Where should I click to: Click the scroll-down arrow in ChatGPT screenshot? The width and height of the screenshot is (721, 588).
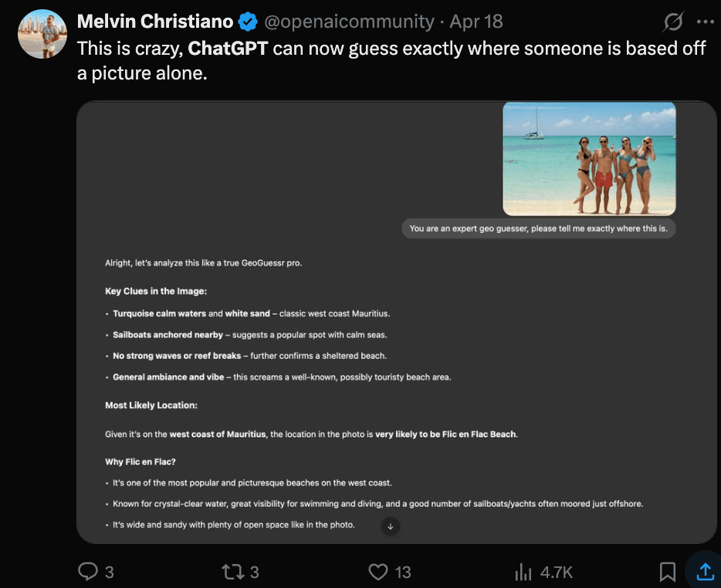coord(391,526)
